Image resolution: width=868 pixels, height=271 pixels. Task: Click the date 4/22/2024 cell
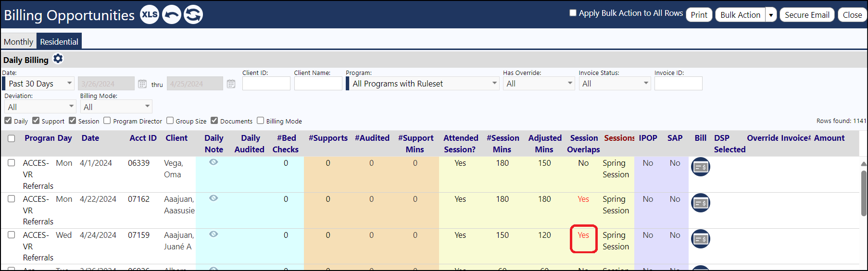pos(98,199)
